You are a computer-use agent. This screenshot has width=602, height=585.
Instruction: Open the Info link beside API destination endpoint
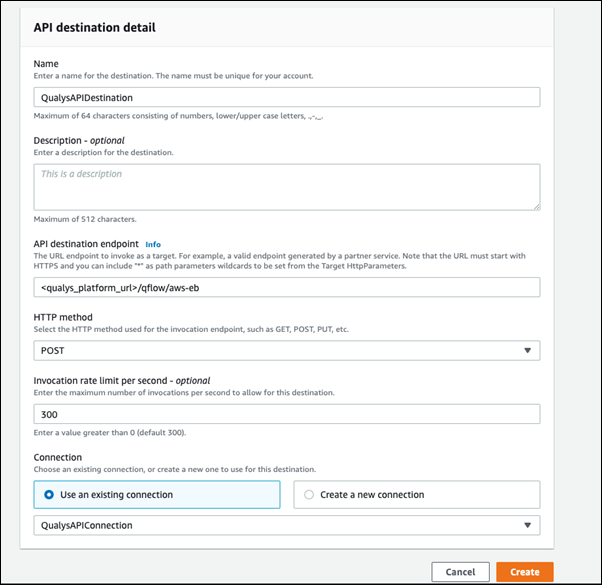(x=153, y=244)
